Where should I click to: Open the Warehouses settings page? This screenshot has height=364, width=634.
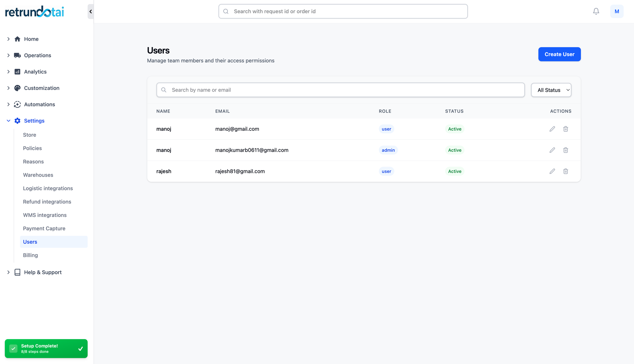click(38, 175)
